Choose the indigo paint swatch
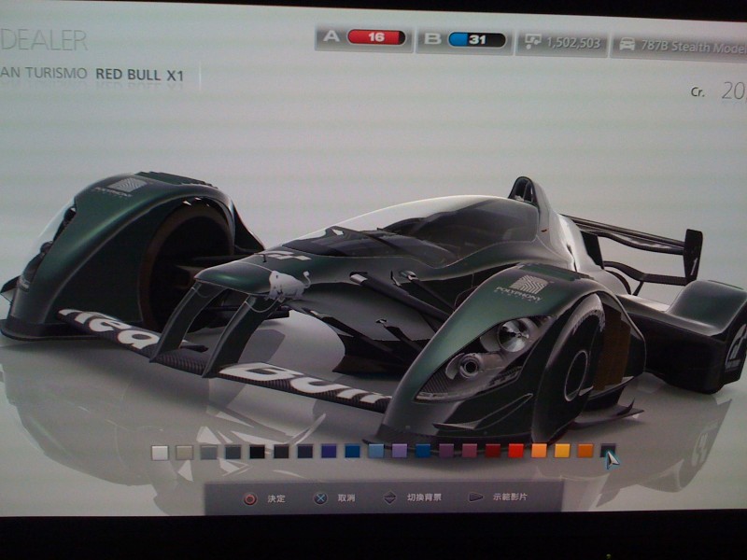Image resolution: width=747 pixels, height=560 pixels. (329, 452)
